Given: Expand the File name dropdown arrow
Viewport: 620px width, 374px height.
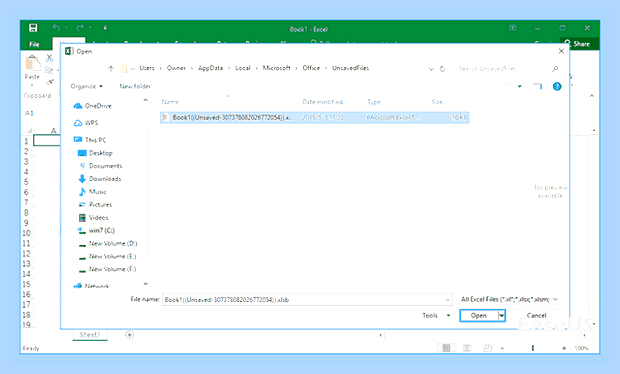Looking at the screenshot, I should (x=448, y=300).
